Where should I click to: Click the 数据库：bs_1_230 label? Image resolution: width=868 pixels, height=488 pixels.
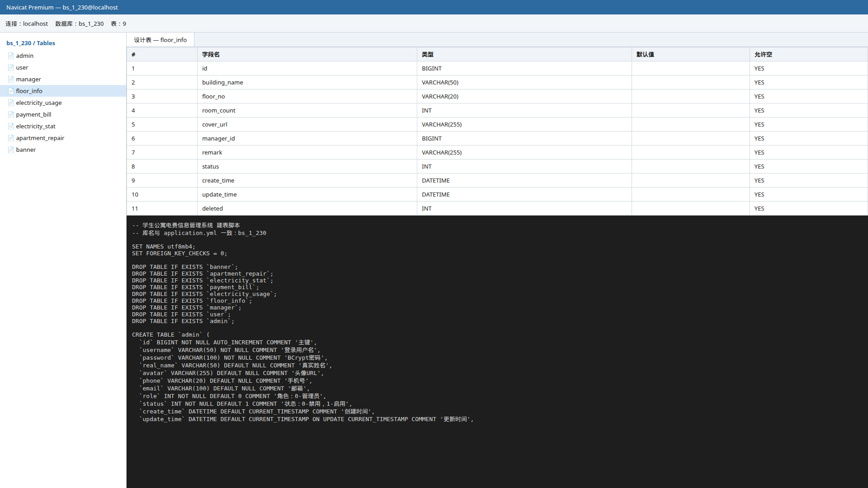80,23
